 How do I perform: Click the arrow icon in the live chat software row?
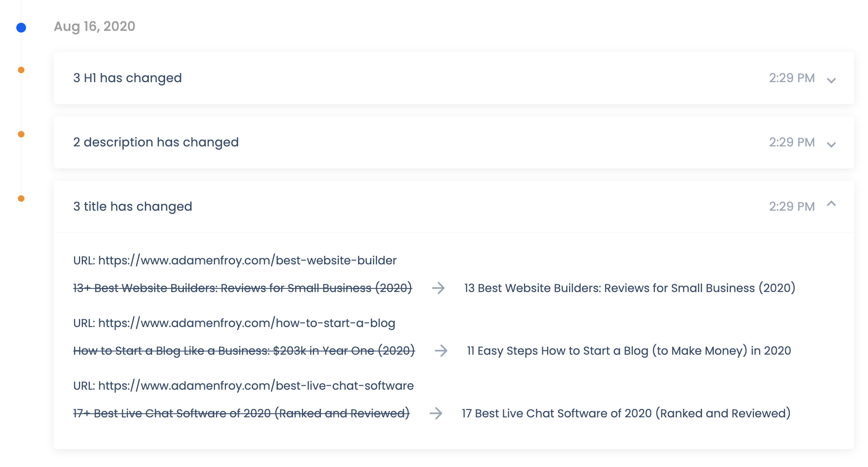click(436, 413)
